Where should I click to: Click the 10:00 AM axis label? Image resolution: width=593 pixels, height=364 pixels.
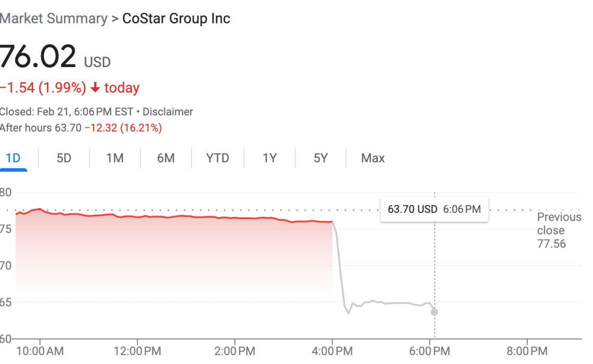[x=40, y=351]
